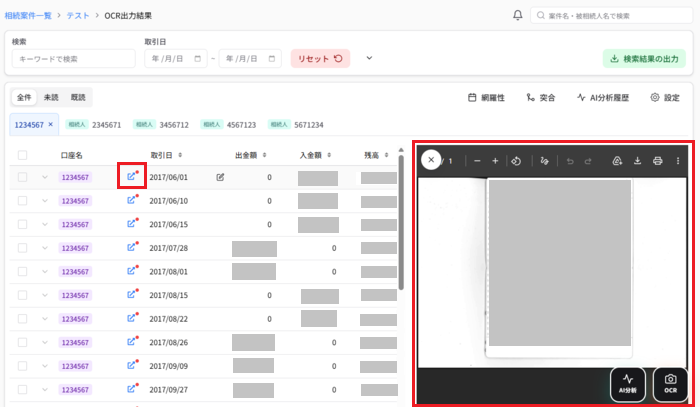The image size is (700, 407).
Task: Open AI分析履歴 history
Action: coord(603,97)
